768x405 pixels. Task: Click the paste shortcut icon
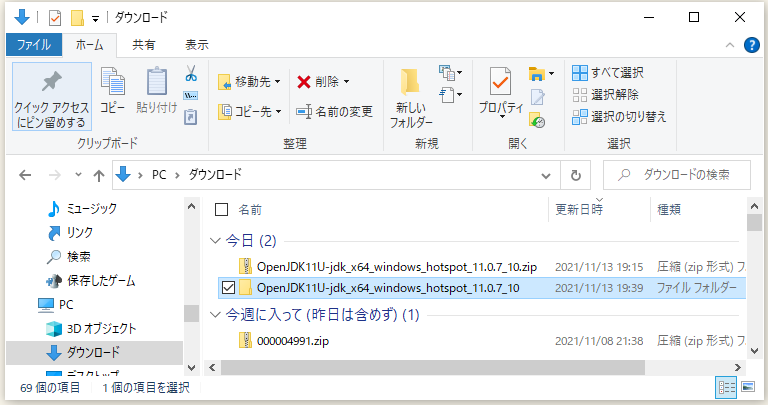[191, 118]
